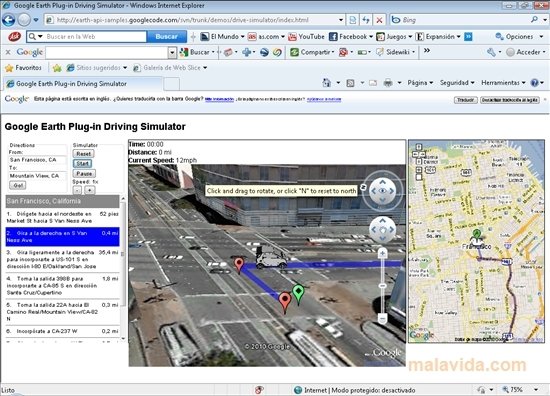Click the blue Help question-mark icon
The image size is (550, 396).
pos(535,83)
